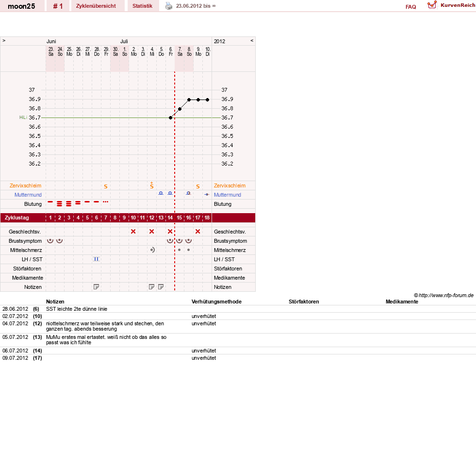Viewport: 476px width, 470px height.
Task: Open the nfp-forum.de copyright link
Action: point(443,295)
